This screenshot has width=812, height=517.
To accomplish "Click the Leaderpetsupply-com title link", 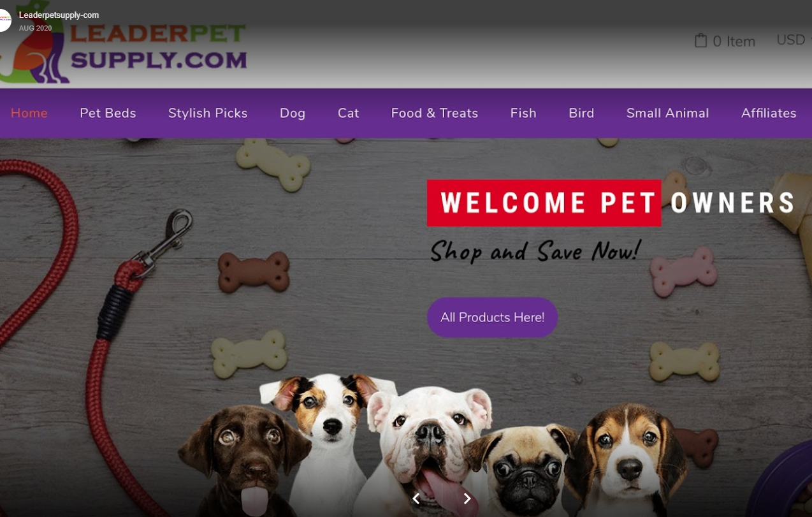I will click(x=59, y=15).
